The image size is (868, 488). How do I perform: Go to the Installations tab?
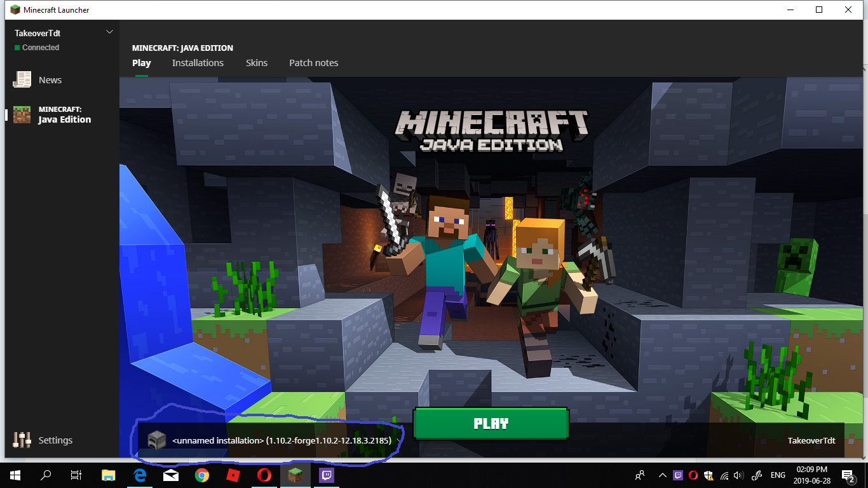pyautogui.click(x=198, y=63)
